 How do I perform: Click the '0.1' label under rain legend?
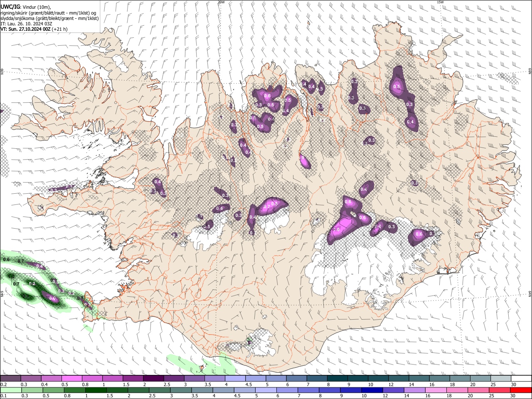[x=3, y=396]
